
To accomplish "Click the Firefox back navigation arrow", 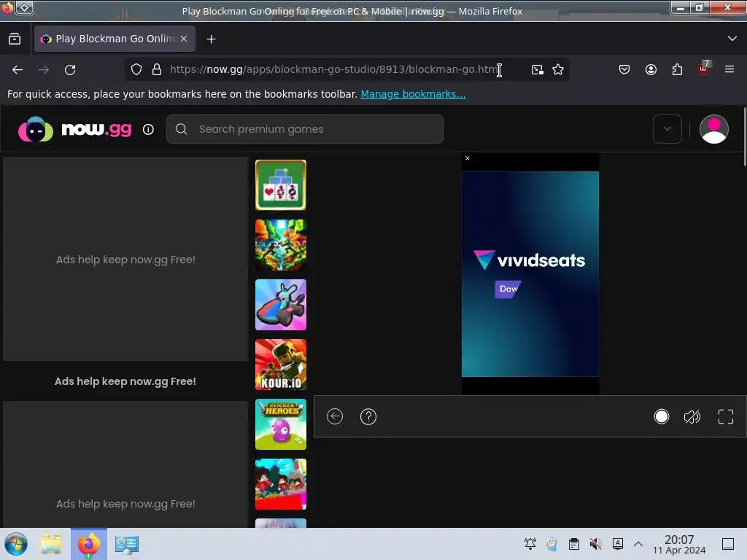I will tap(18, 70).
